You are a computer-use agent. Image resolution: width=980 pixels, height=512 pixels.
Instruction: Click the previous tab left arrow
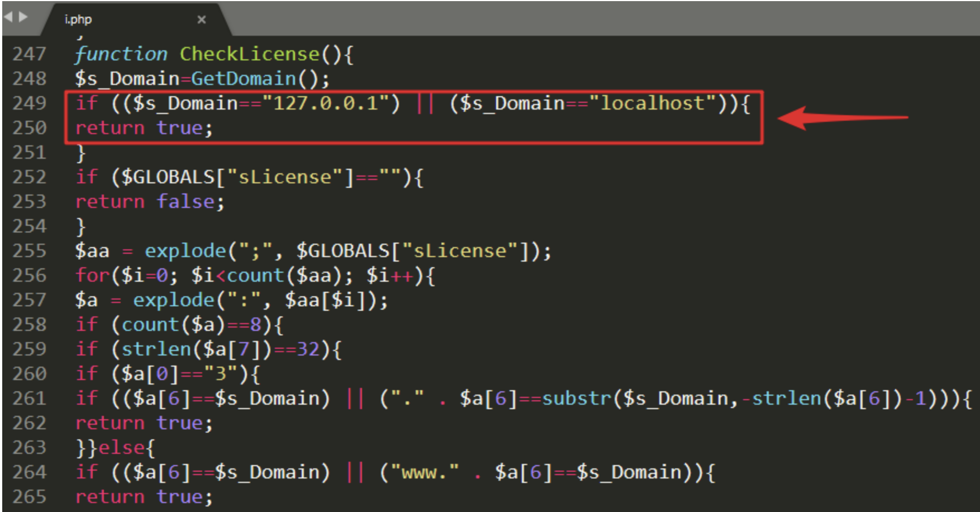[8, 17]
